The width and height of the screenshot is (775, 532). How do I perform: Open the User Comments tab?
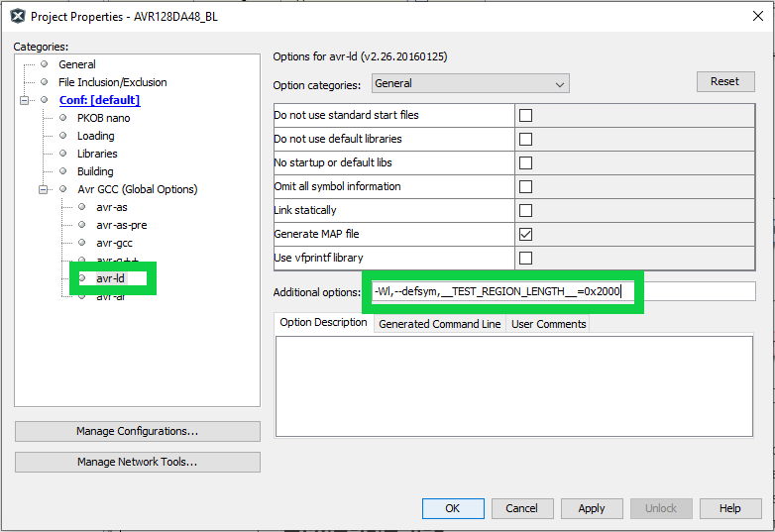pyautogui.click(x=547, y=324)
